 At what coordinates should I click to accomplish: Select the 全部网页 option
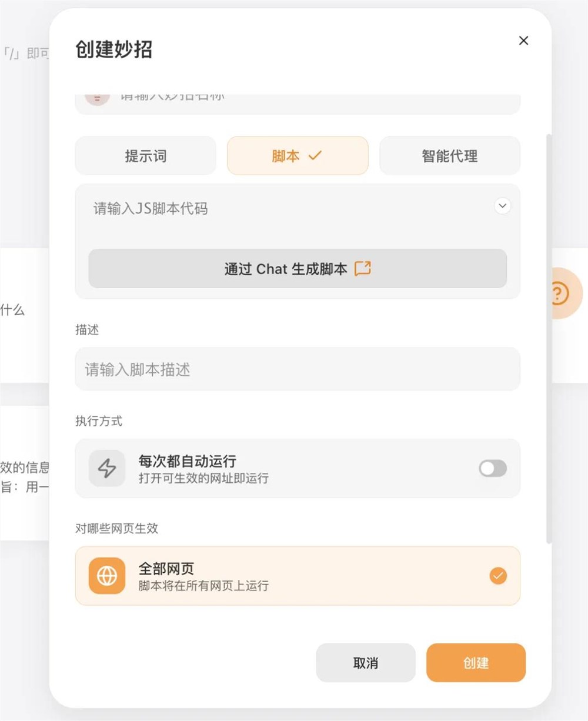297,576
